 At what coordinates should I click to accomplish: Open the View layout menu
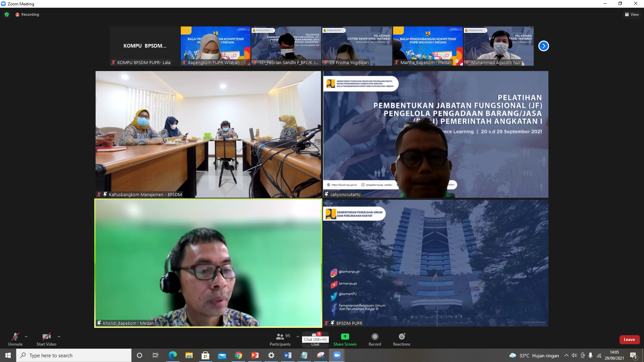[632, 14]
